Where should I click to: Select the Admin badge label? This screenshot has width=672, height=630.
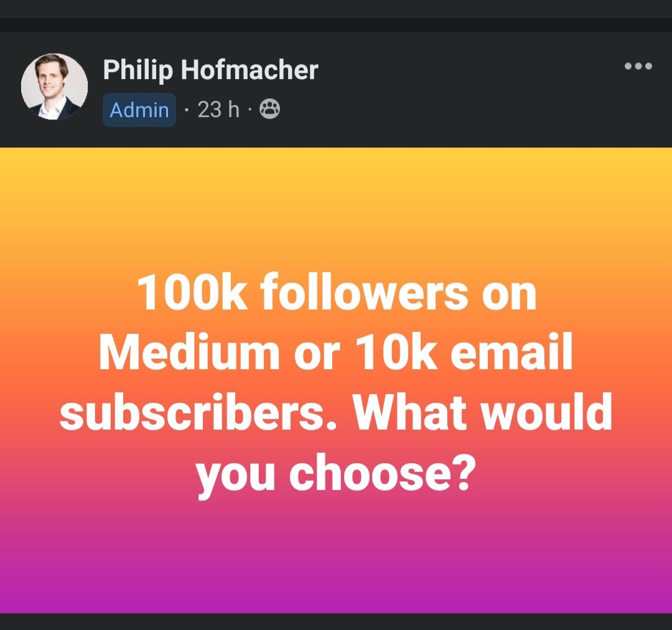click(139, 110)
